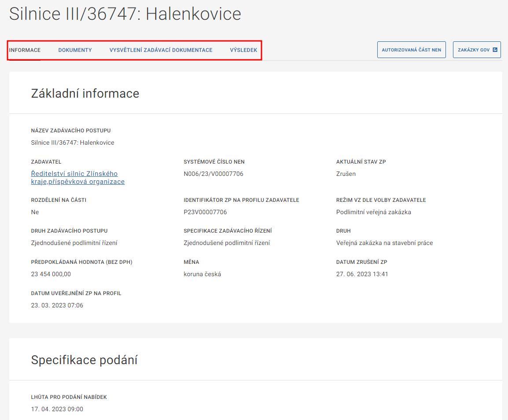This screenshot has width=508, height=420.
Task: Click the cancellation date 27. 06. 2023 13:41
Action: 362,274
